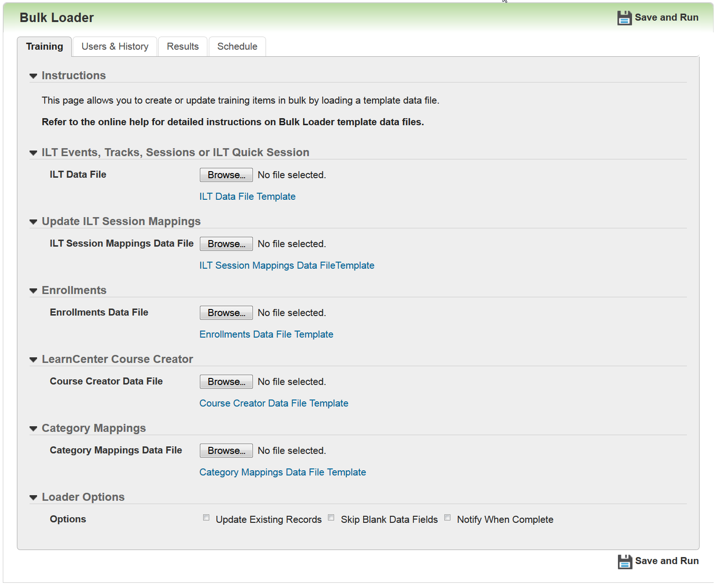Screen dimensions: 716x588
Task: Open the Results tab
Action: (x=183, y=46)
